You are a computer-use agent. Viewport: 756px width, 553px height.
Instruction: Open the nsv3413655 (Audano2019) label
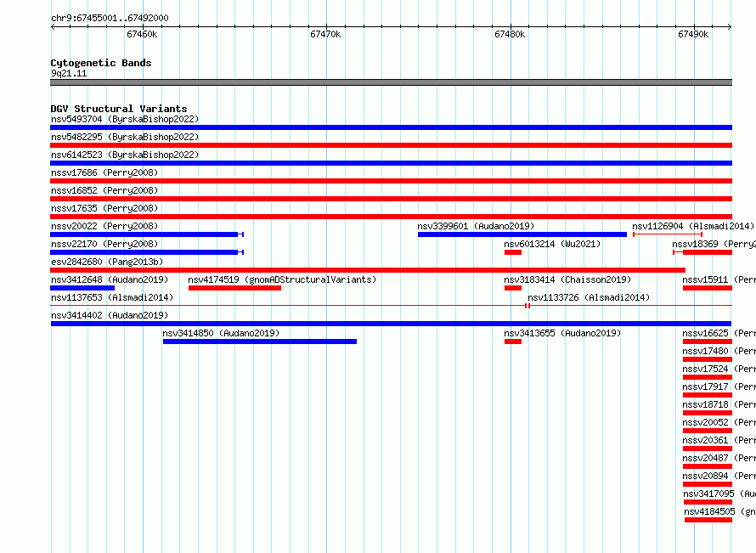click(562, 333)
